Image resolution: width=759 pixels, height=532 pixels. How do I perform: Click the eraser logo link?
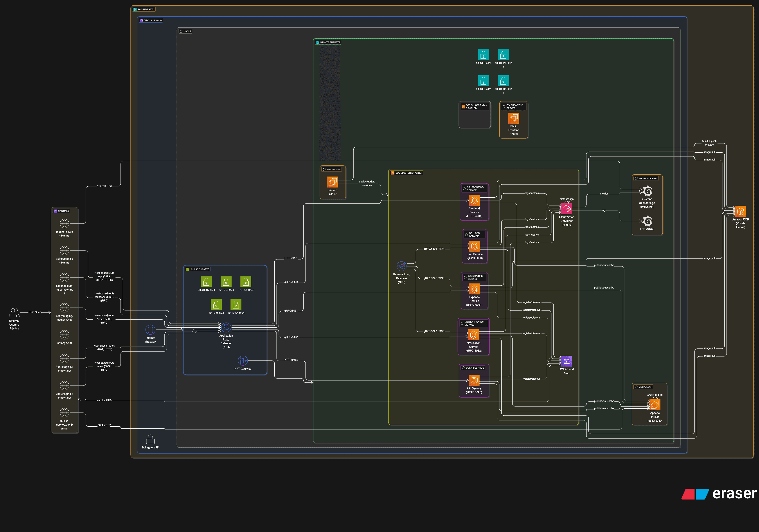click(x=719, y=494)
